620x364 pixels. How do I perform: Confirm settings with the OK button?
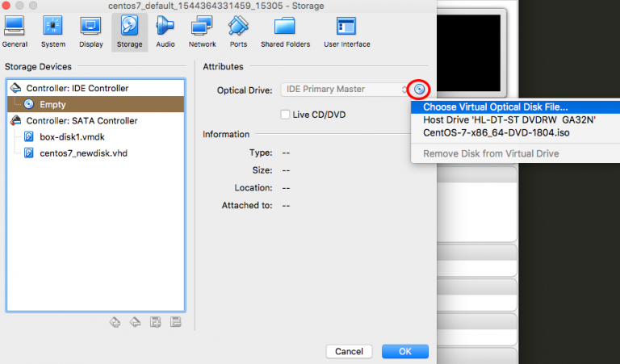click(x=404, y=351)
